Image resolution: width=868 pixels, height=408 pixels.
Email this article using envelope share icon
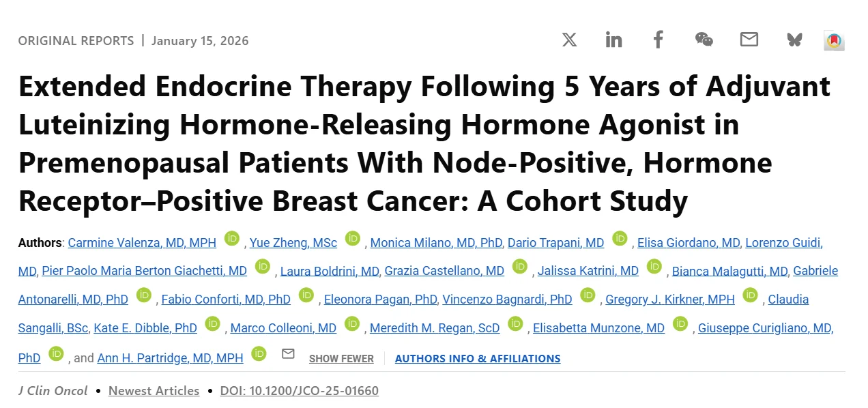click(749, 40)
